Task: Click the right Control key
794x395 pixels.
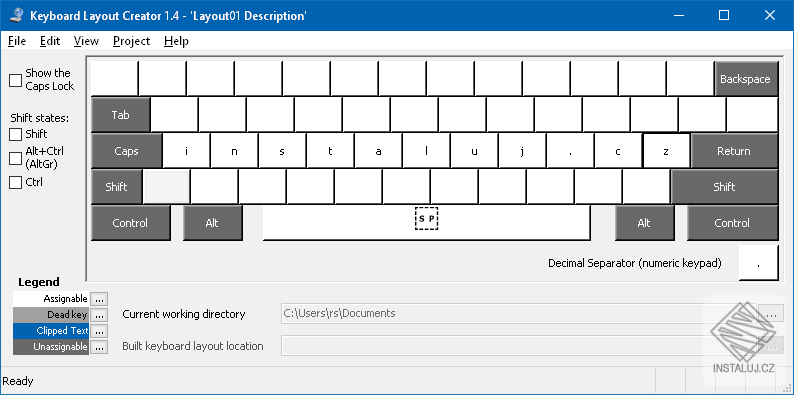Action: tap(733, 223)
